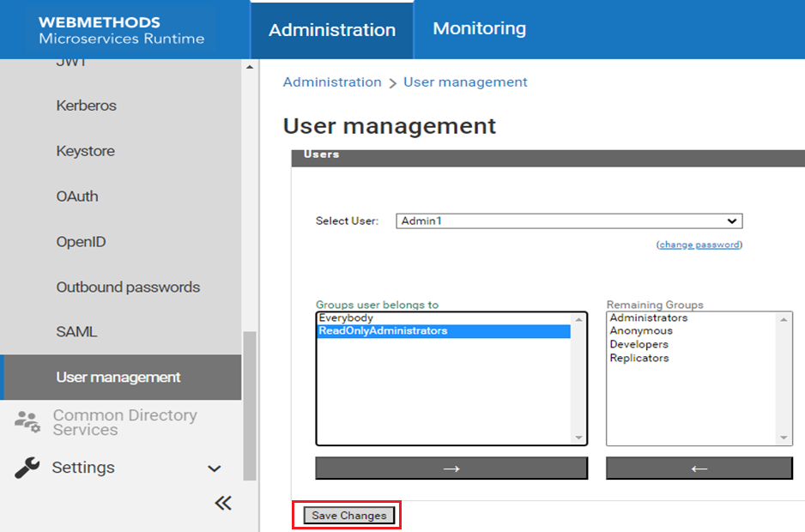
Task: Click Administration breadcrumb link
Action: [332, 82]
